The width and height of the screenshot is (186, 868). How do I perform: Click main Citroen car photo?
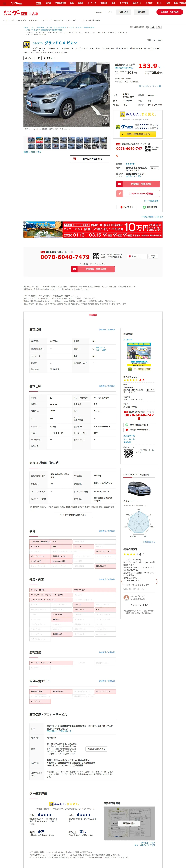pos(67,94)
